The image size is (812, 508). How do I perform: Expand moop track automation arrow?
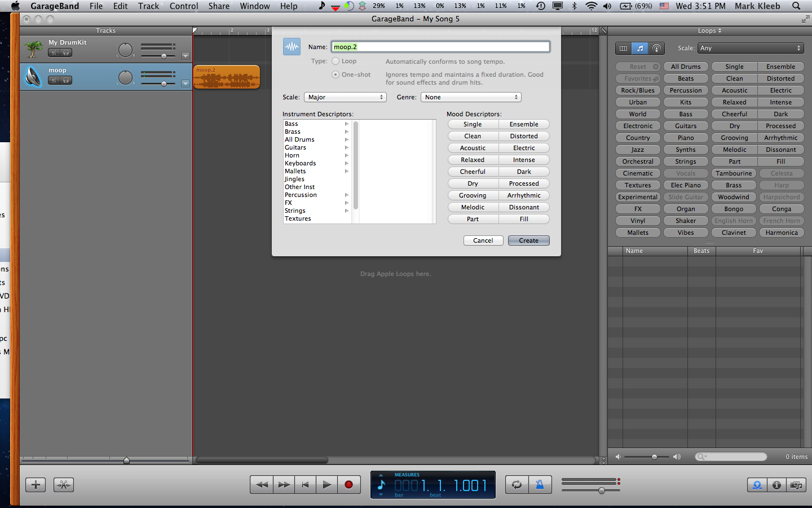tap(186, 84)
